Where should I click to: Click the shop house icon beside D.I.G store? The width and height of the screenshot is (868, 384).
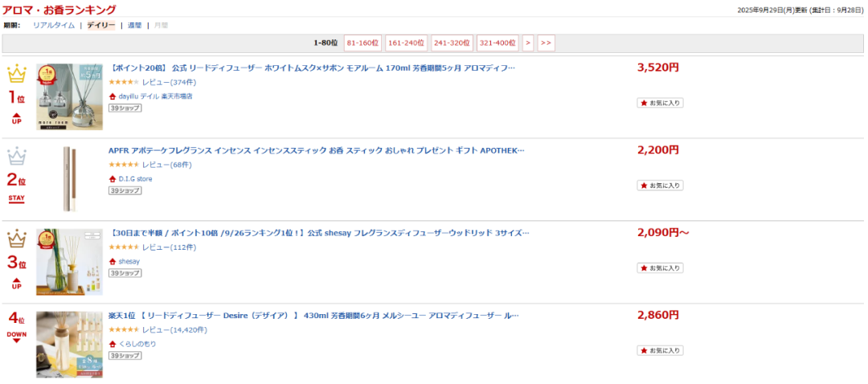113,179
